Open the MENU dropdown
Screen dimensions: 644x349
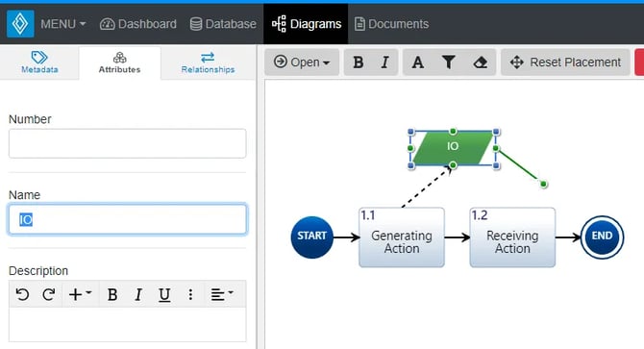click(62, 24)
